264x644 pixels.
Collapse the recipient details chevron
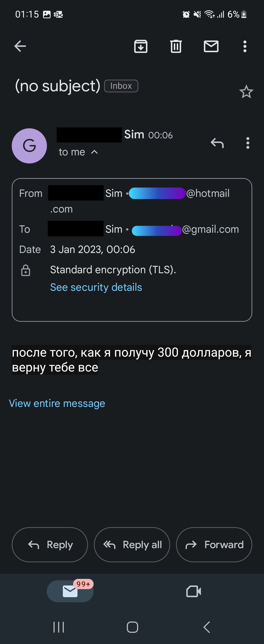[x=94, y=152]
